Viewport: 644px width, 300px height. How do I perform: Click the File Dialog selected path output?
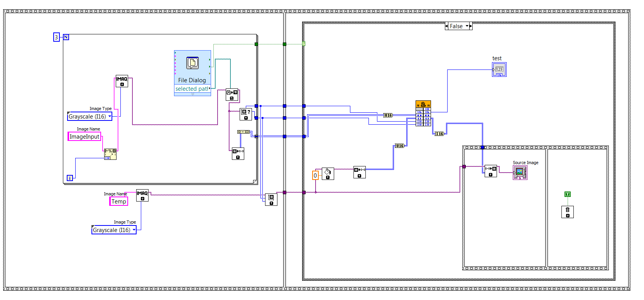pos(193,89)
